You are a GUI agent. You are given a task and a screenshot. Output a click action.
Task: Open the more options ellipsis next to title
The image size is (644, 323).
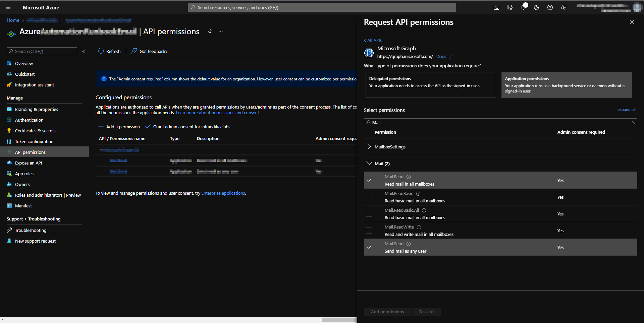tap(221, 31)
